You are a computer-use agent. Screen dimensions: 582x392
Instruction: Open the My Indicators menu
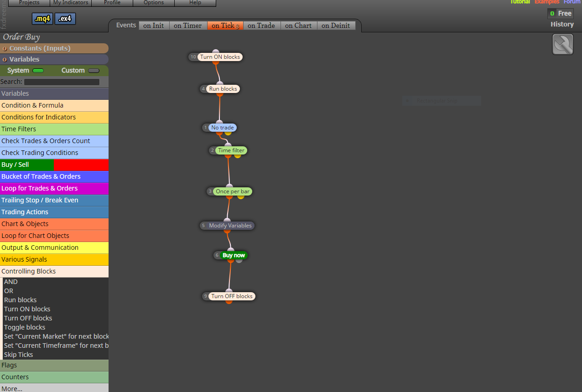click(x=71, y=3)
